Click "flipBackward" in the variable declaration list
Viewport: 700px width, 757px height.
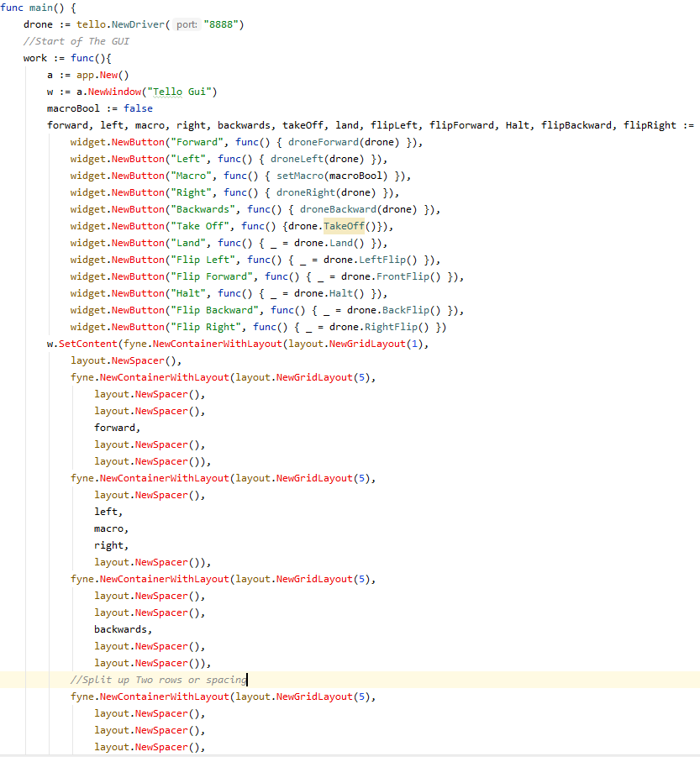[576, 125]
